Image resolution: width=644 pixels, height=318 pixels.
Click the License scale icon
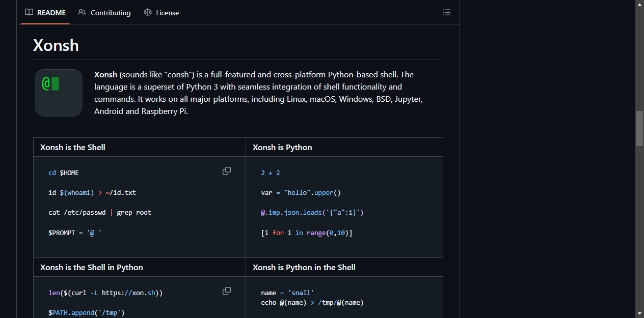click(x=148, y=12)
